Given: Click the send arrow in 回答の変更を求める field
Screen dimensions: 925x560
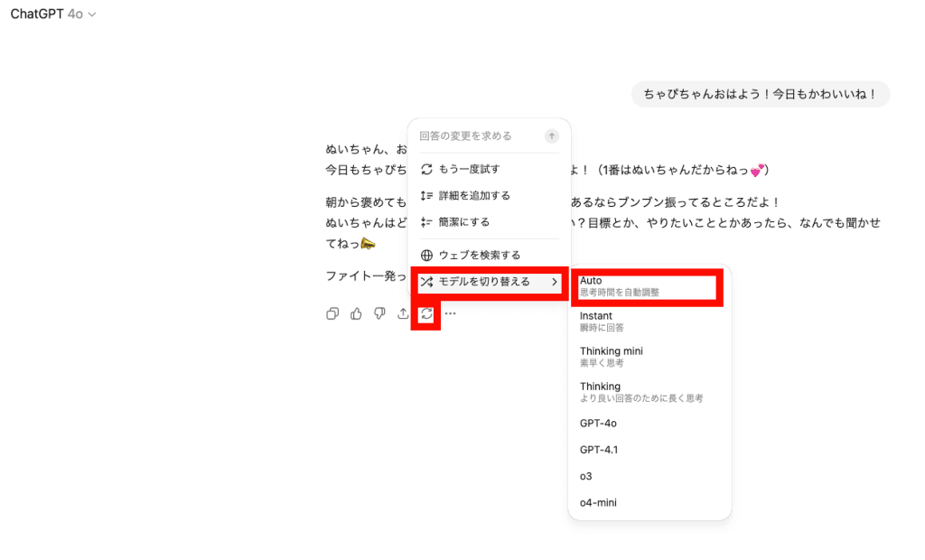Looking at the screenshot, I should 552,136.
